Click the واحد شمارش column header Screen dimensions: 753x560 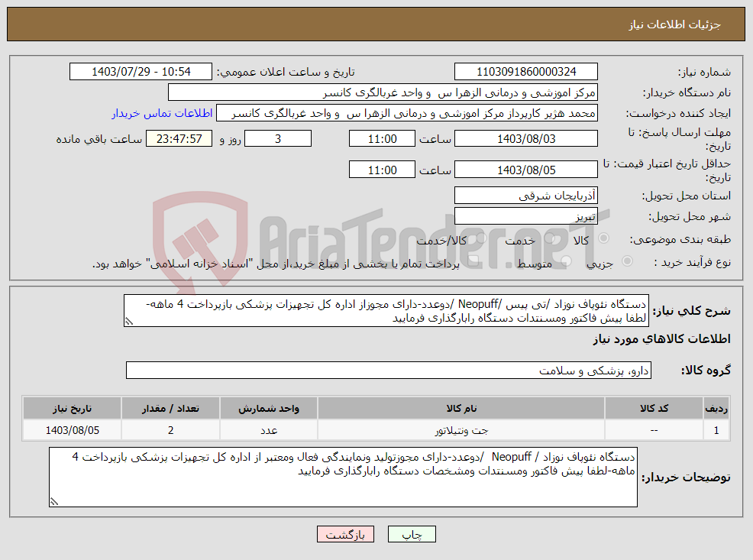[x=269, y=408]
